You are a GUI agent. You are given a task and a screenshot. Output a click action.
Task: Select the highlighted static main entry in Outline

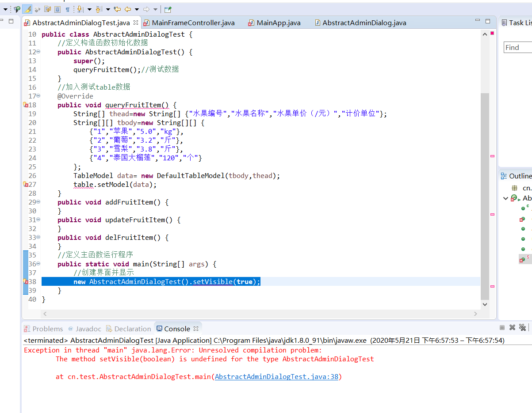pos(525,259)
